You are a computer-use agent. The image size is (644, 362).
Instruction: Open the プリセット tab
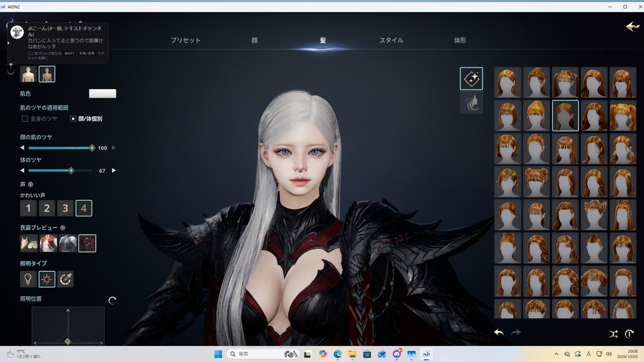click(186, 40)
